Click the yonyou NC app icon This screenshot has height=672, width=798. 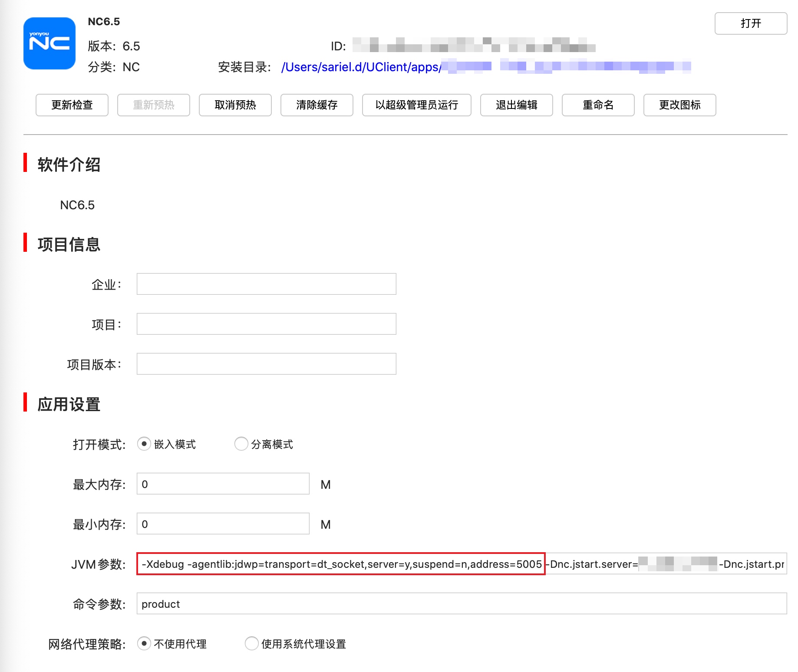coord(49,43)
